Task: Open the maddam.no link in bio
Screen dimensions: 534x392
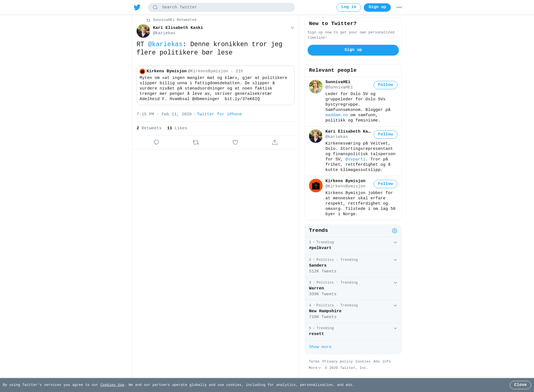Action: (x=337, y=115)
